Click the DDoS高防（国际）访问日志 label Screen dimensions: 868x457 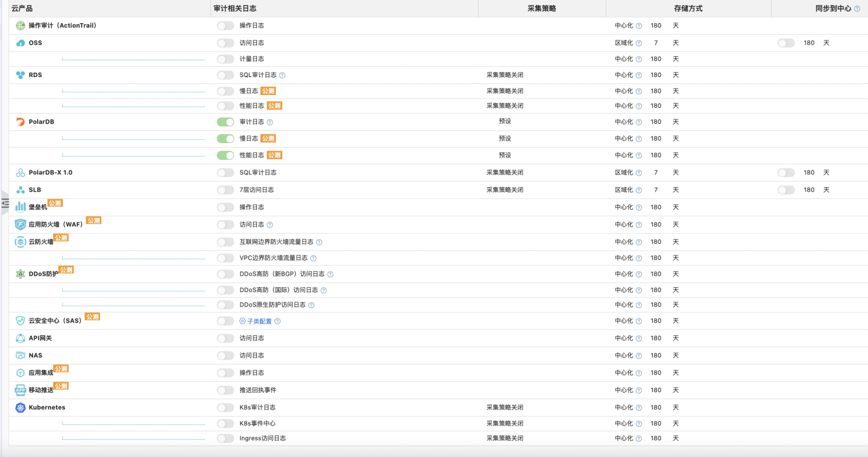pyautogui.click(x=279, y=290)
